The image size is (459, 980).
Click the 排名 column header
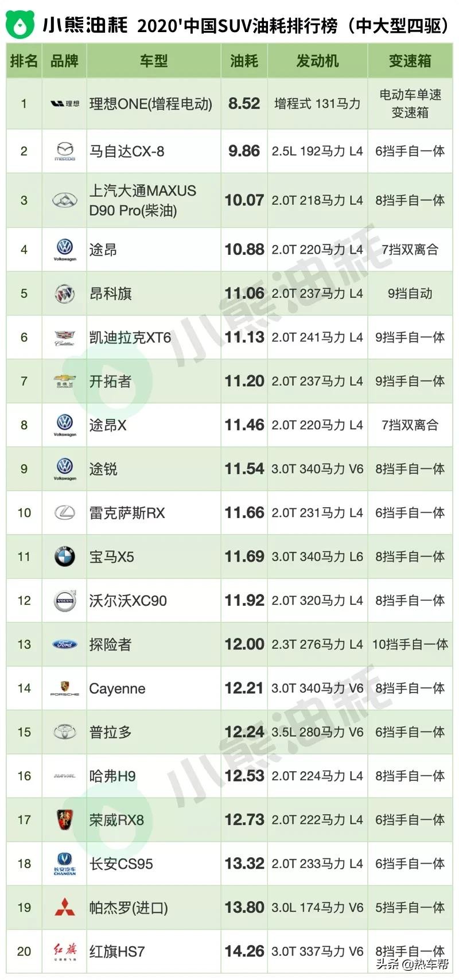coord(24,61)
